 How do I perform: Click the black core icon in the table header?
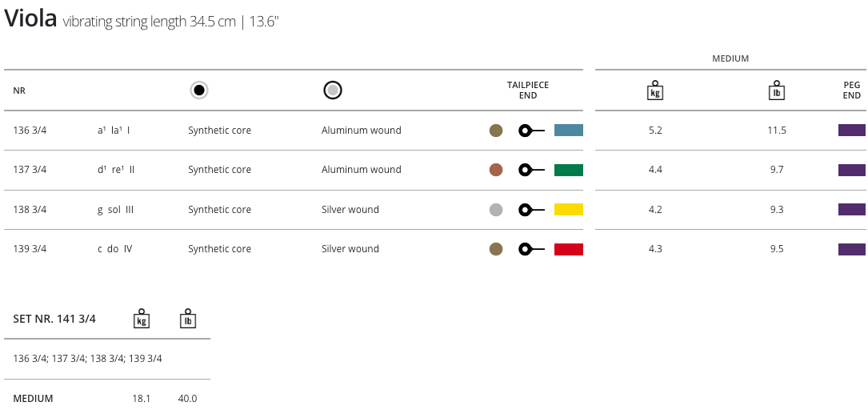pos(199,90)
